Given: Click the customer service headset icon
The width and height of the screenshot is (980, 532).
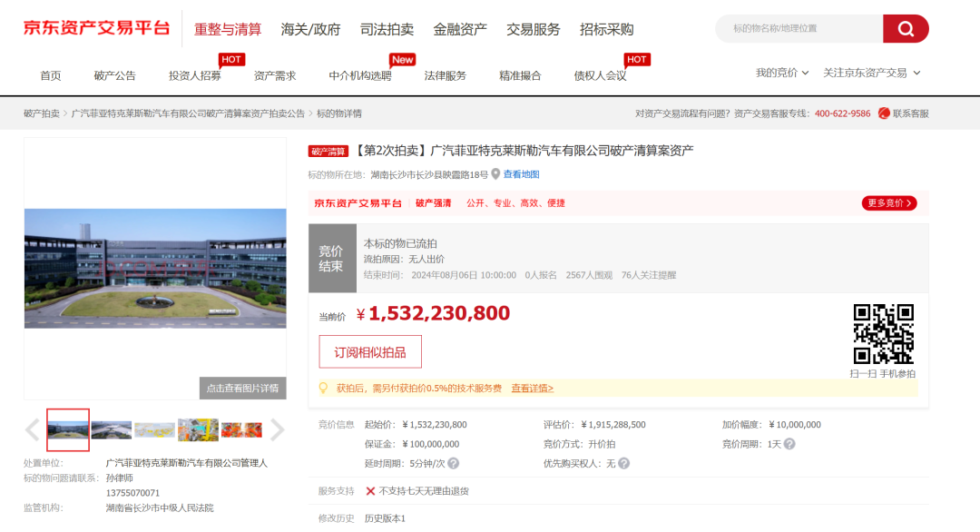Looking at the screenshot, I should 884,113.
